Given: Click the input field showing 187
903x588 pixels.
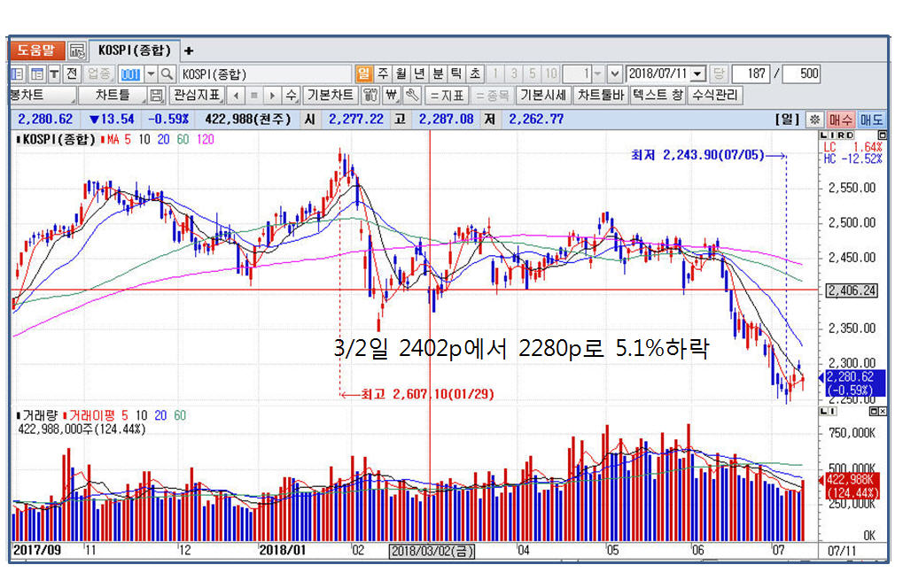Looking at the screenshot, I should 752,74.
